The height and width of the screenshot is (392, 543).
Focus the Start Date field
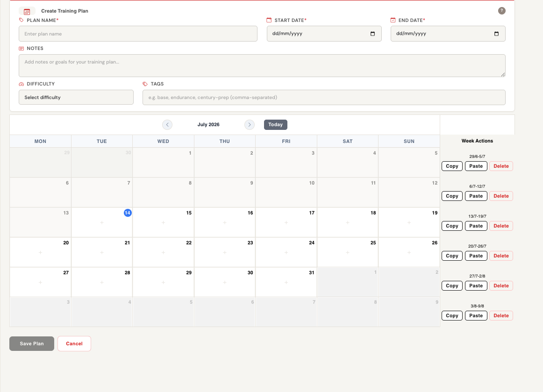[324, 34]
